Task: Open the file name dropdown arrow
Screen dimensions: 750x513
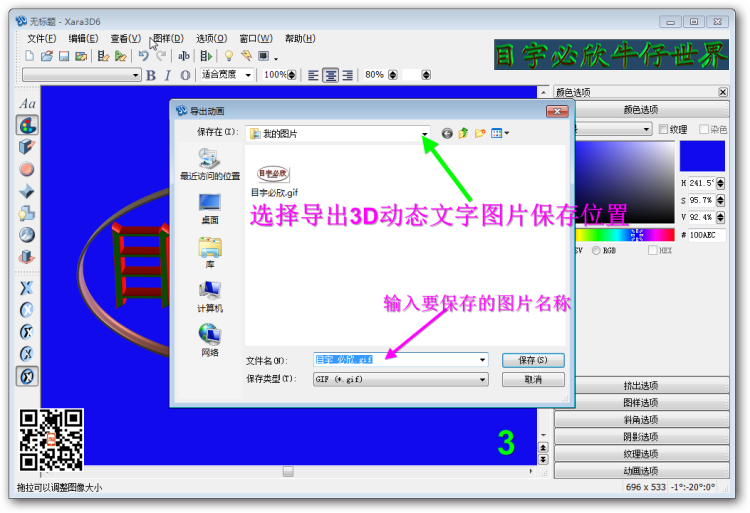Action: point(482,360)
